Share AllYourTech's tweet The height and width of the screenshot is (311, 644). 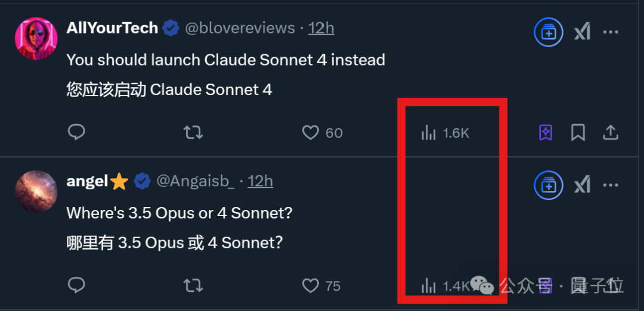pyautogui.click(x=611, y=132)
